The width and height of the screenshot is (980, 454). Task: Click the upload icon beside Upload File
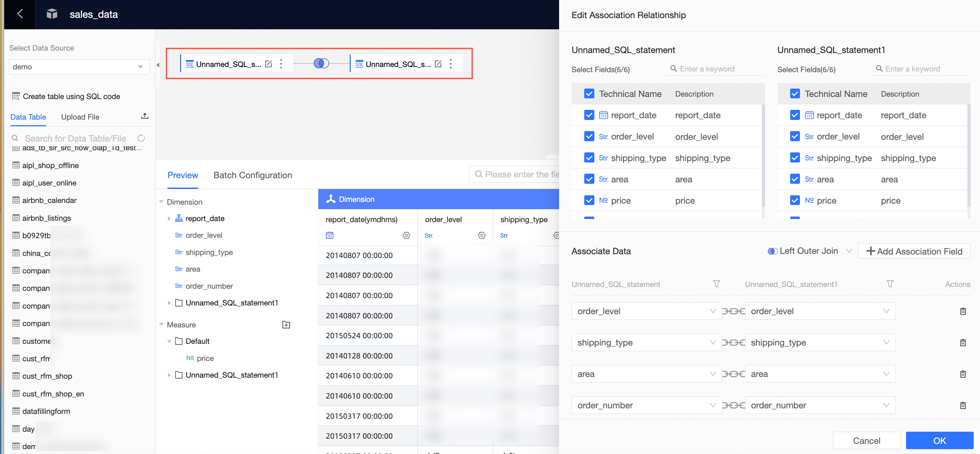144,116
